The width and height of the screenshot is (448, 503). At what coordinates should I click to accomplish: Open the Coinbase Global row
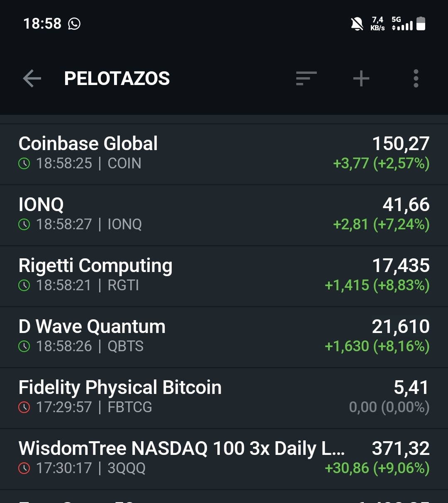[224, 154]
